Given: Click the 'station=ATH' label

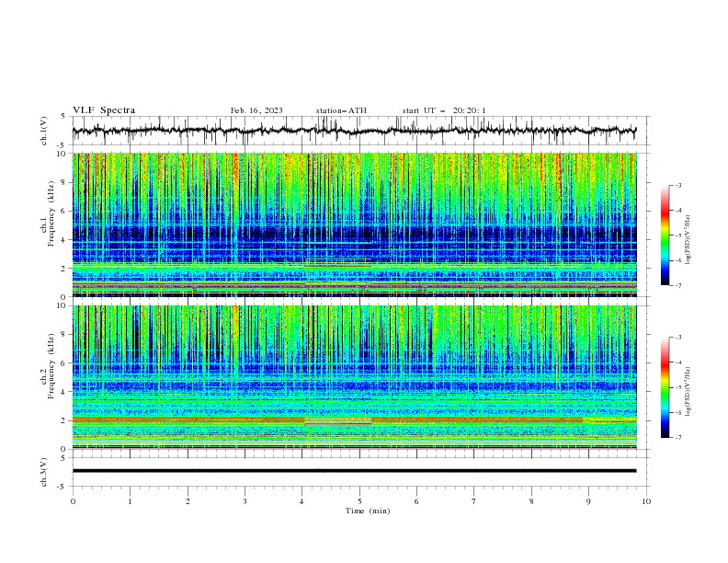Looking at the screenshot, I should [x=341, y=110].
